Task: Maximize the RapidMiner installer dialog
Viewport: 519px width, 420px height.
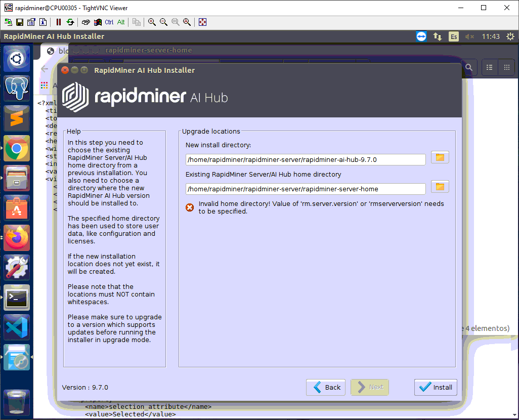Action: pyautogui.click(x=84, y=70)
